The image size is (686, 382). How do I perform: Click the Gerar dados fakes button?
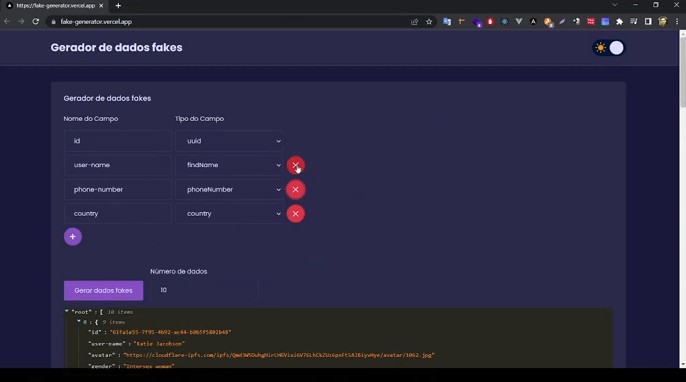pos(103,291)
